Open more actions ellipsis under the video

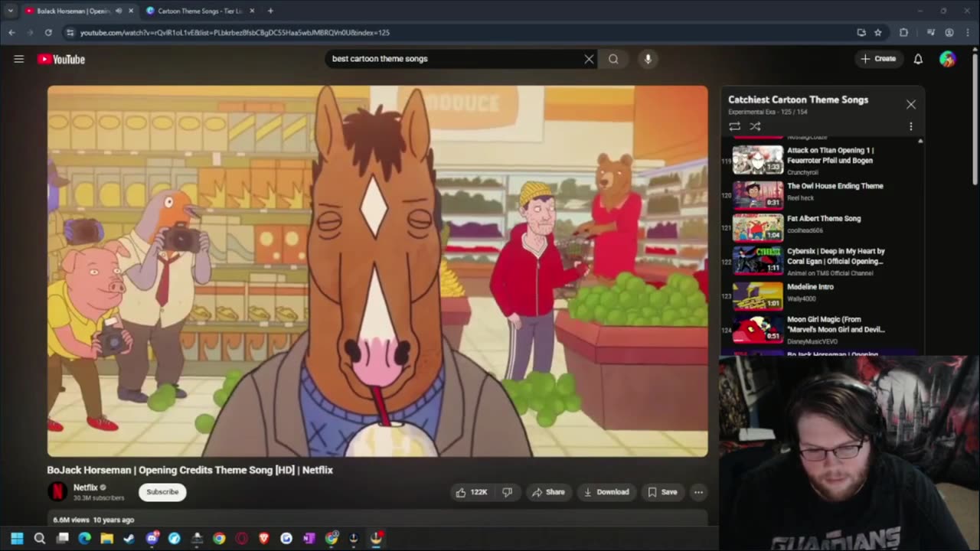(x=698, y=492)
